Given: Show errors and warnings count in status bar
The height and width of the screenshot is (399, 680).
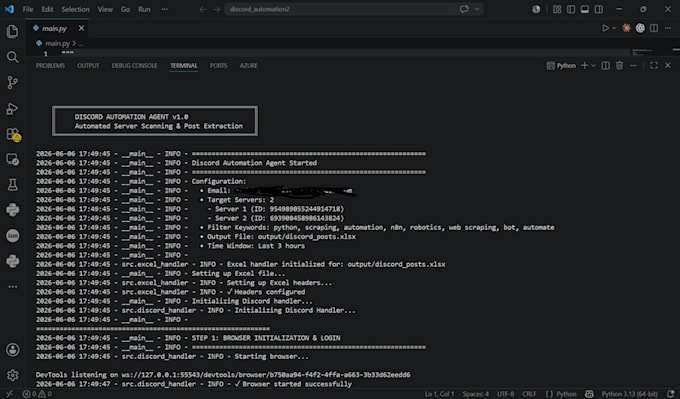Looking at the screenshot, I should (x=37, y=394).
